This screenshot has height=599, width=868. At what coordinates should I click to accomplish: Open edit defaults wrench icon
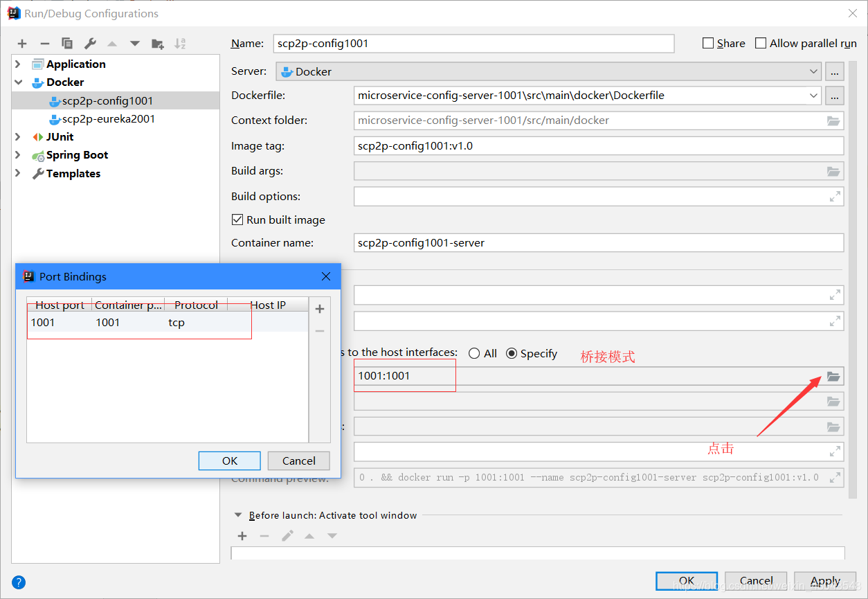(90, 44)
